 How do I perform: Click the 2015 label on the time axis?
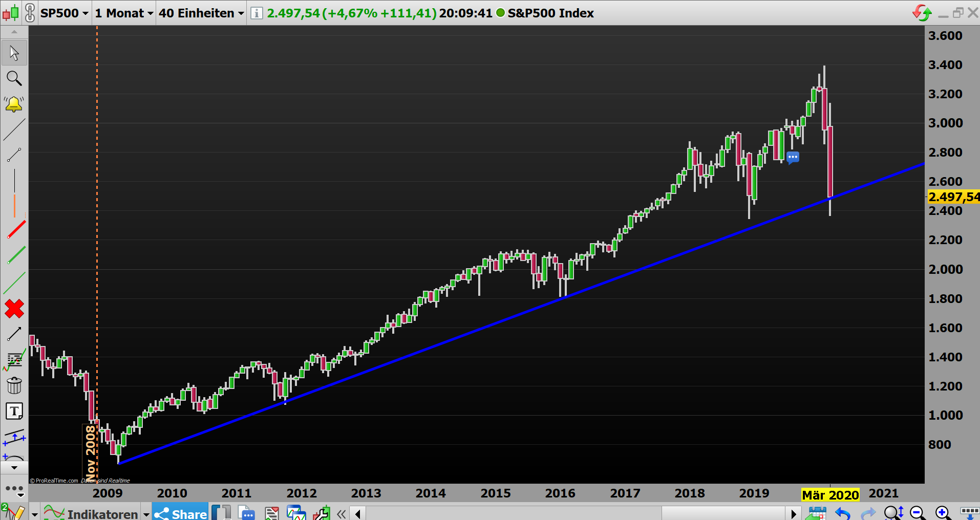tap(496, 493)
